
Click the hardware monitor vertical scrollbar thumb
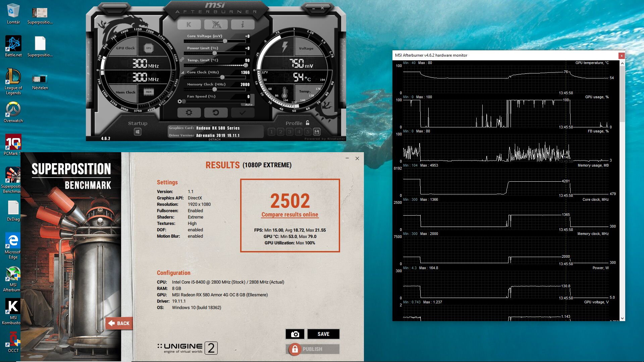pos(622,94)
